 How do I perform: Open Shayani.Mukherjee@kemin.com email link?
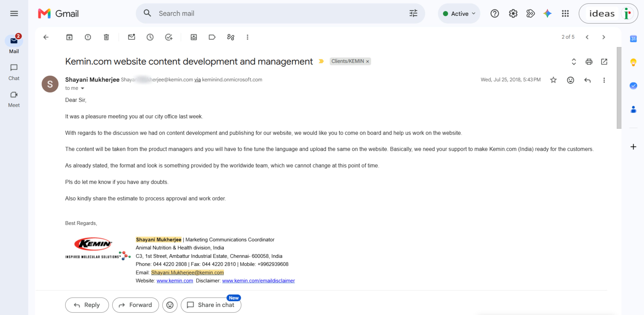pyautogui.click(x=187, y=273)
